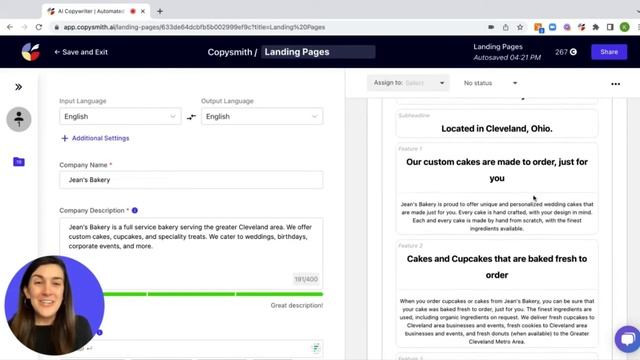Open the accessibility person icon

pos(19,119)
